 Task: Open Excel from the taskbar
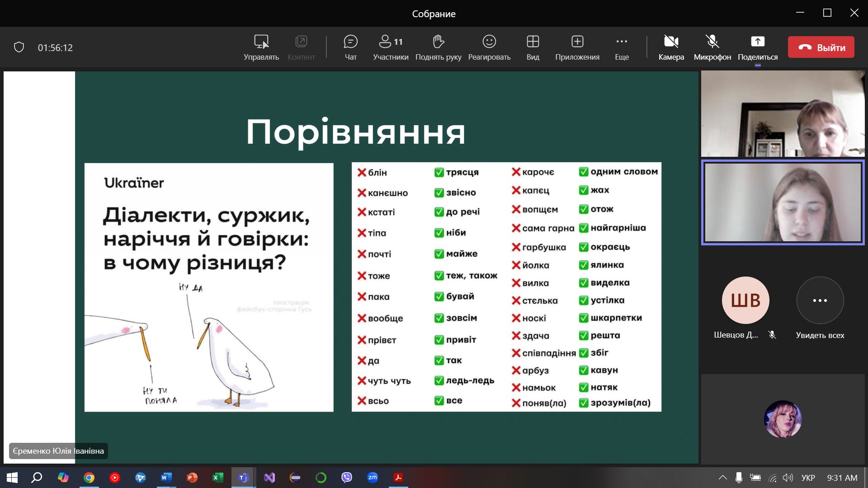pos(218,478)
